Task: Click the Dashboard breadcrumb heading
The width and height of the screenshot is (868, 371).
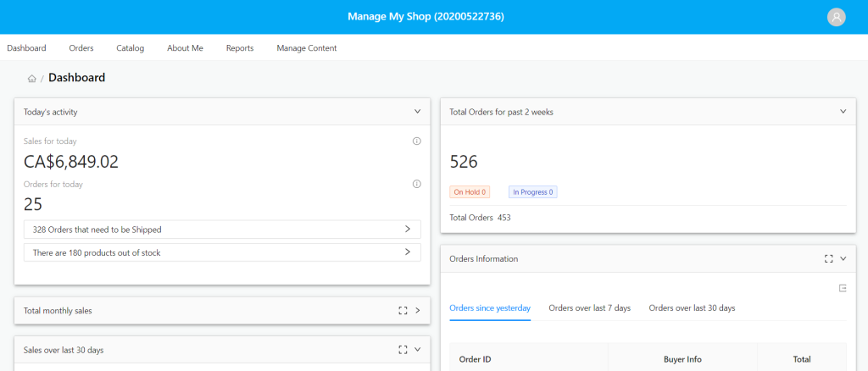Action: pos(77,78)
